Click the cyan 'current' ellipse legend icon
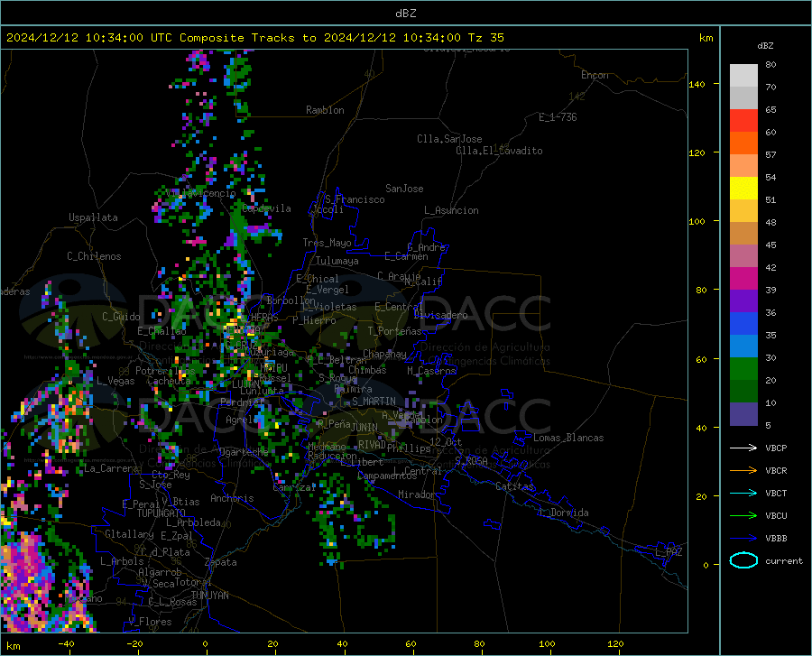The image size is (812, 656). pyautogui.click(x=743, y=560)
